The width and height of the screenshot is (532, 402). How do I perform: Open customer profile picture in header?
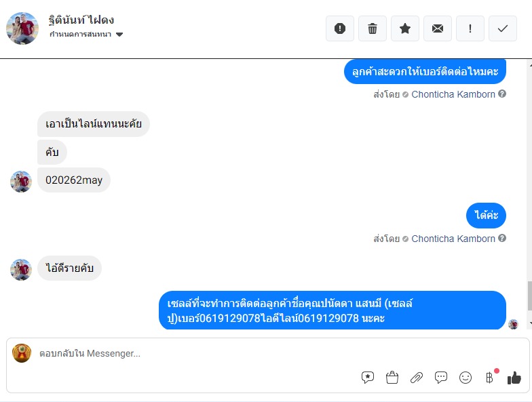(x=22, y=28)
